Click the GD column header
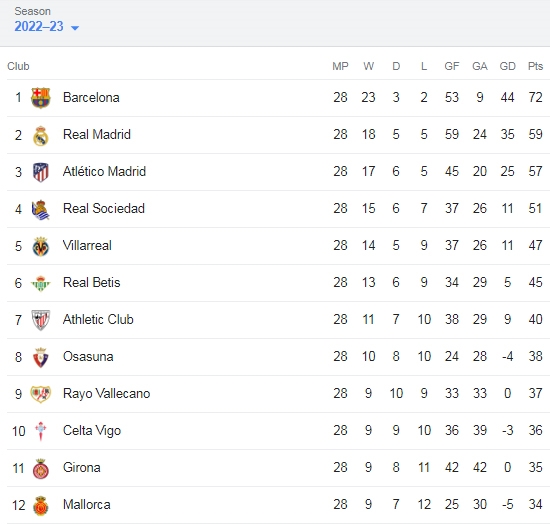This screenshot has width=550, height=524. [507, 66]
